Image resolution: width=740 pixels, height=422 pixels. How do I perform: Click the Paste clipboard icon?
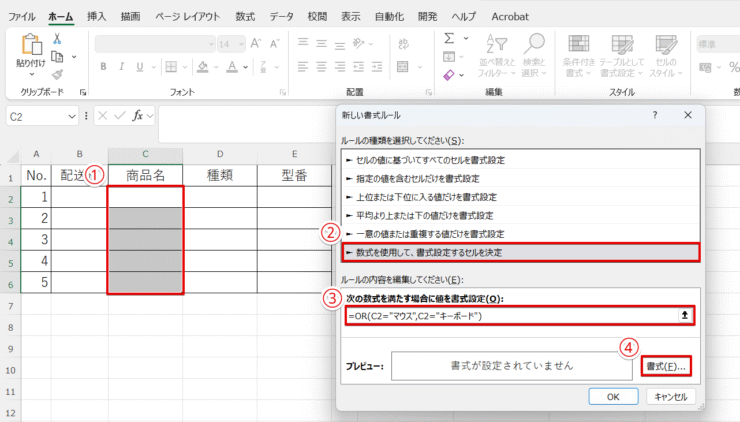pyautogui.click(x=31, y=44)
